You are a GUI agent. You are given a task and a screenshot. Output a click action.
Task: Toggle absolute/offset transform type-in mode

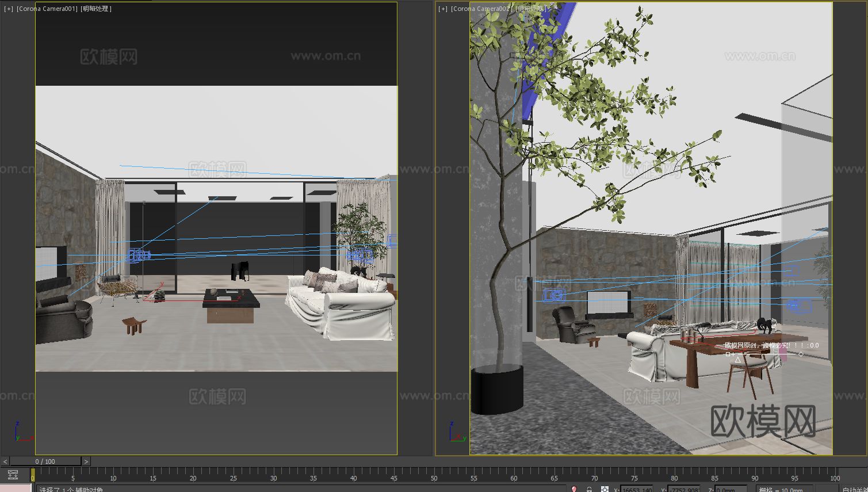pyautogui.click(x=605, y=489)
